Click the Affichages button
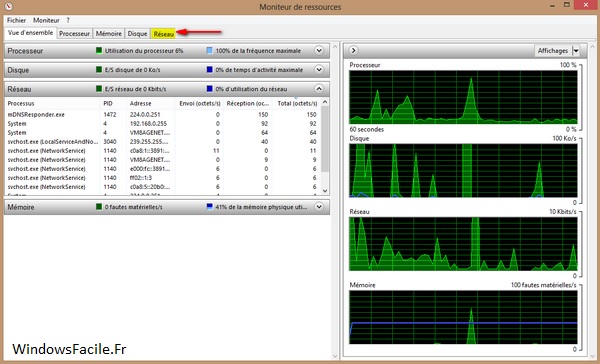The image size is (600, 364). click(553, 51)
